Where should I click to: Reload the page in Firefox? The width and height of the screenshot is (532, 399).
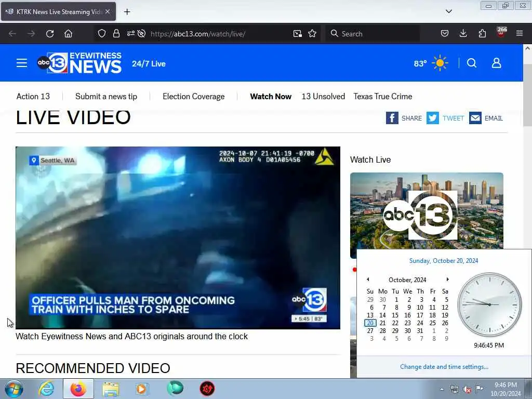[50, 34]
